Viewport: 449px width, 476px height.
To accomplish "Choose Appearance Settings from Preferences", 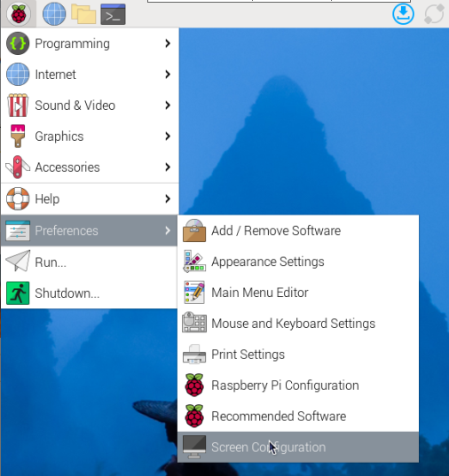I will pos(298,261).
